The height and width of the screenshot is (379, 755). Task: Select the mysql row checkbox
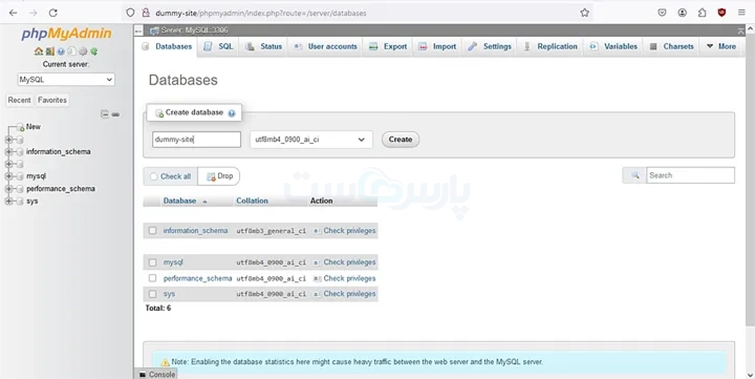coord(153,262)
